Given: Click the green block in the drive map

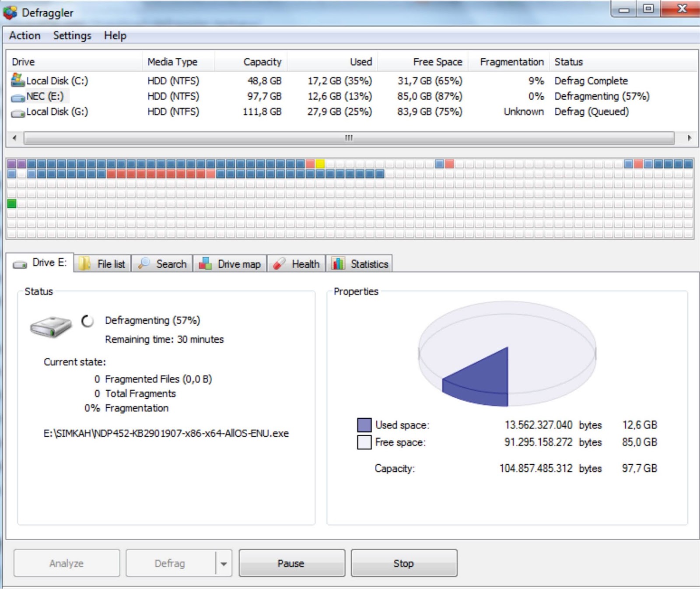Looking at the screenshot, I should tap(12, 203).
